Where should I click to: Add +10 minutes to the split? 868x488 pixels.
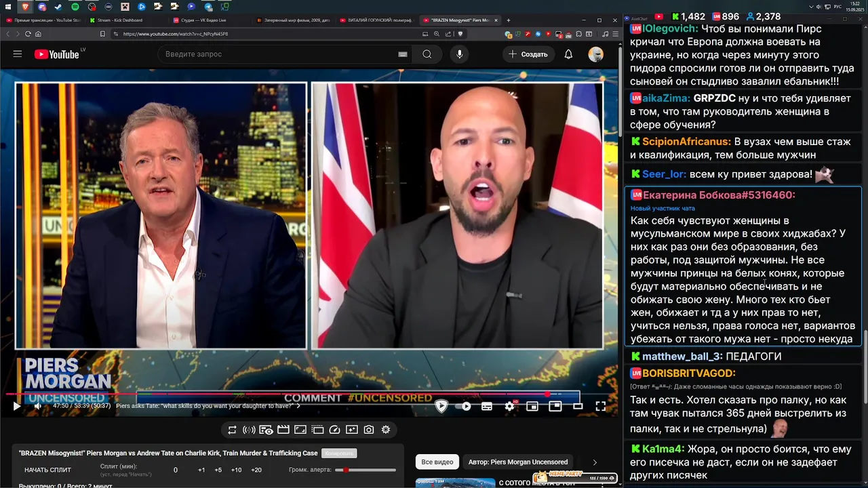click(x=236, y=470)
